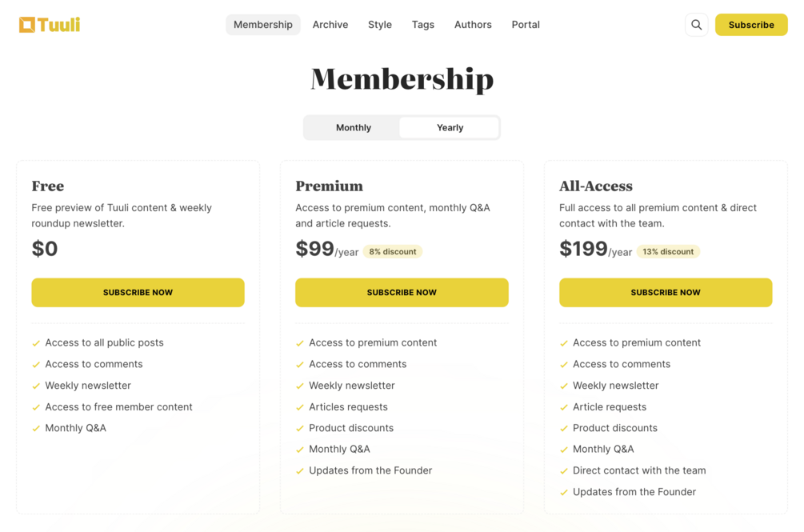
Task: Visit the Portal page
Action: pyautogui.click(x=526, y=25)
